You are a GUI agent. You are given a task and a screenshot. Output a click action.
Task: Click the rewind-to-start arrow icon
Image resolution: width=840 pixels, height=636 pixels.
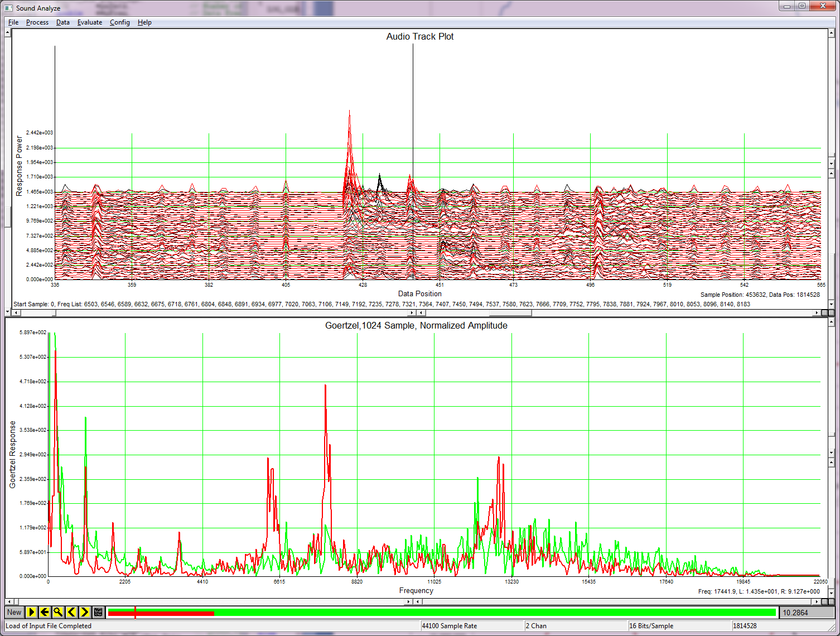click(45, 612)
